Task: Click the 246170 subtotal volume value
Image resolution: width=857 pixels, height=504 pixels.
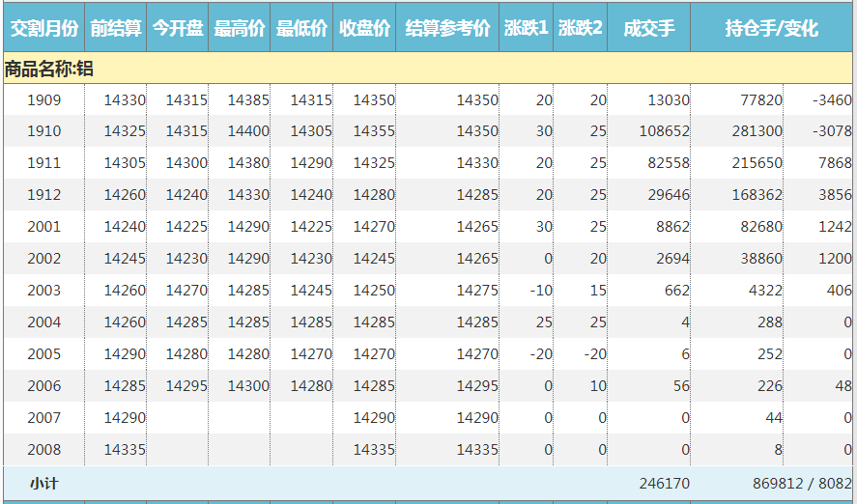Action: [x=664, y=483]
